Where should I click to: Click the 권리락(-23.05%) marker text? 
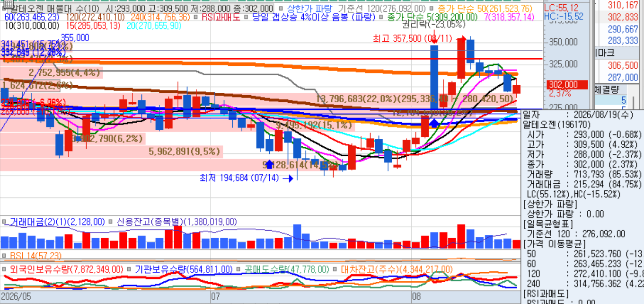tap(433, 25)
